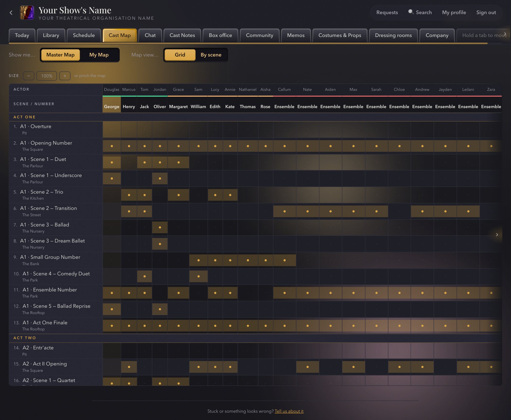Open the Community tab
Screen dimensions: 511x420
[x=259, y=36]
